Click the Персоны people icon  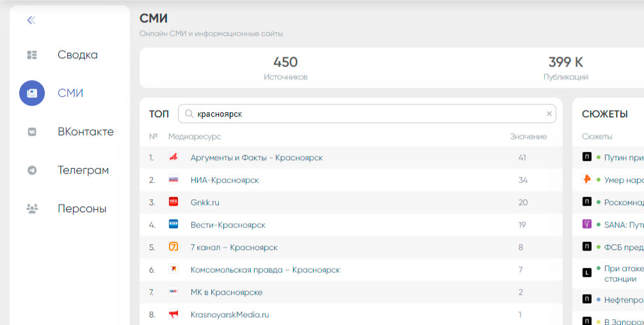[32, 209]
